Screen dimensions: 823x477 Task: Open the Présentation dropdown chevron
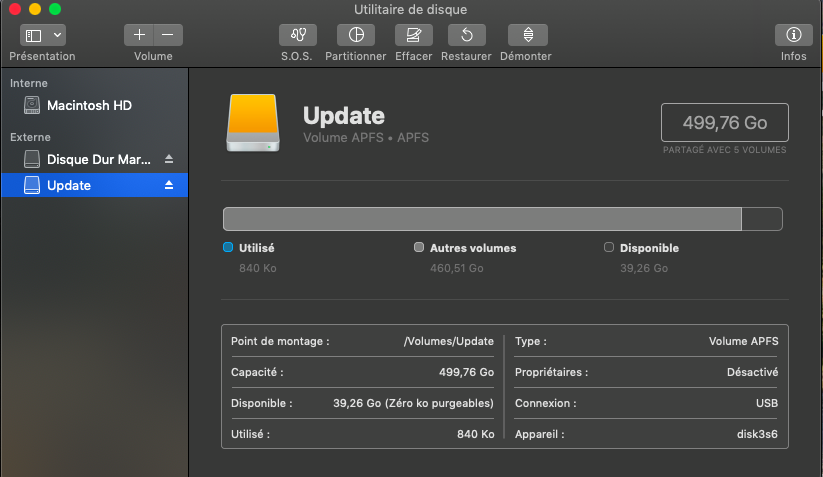[x=57, y=35]
